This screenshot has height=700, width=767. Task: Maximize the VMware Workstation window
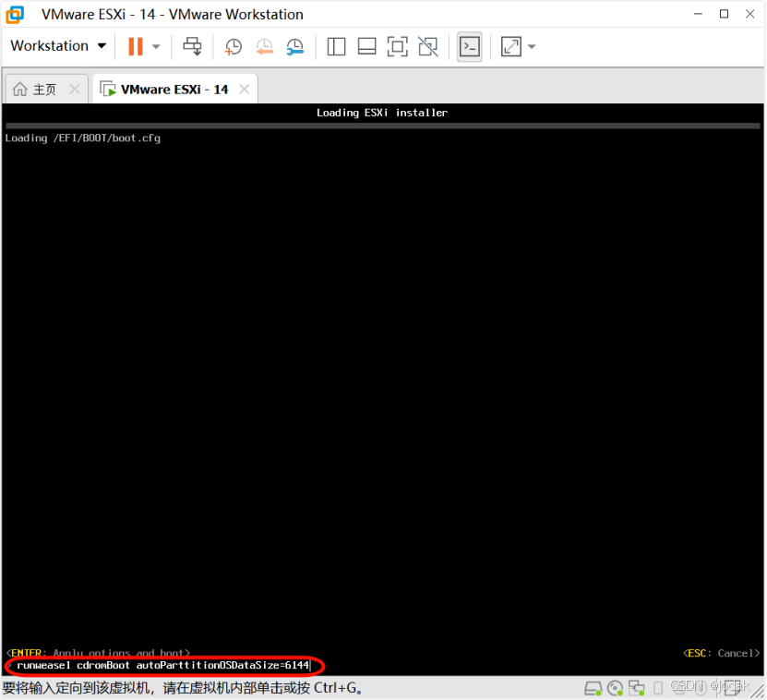click(x=724, y=14)
